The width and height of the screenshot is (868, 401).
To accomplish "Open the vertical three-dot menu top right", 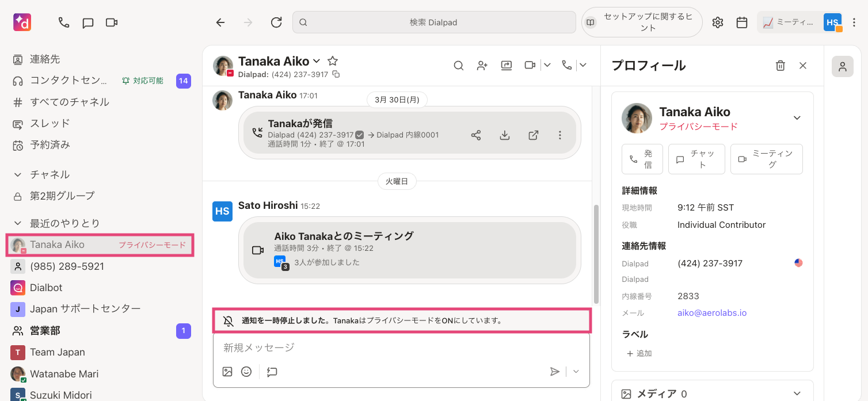I will [855, 22].
